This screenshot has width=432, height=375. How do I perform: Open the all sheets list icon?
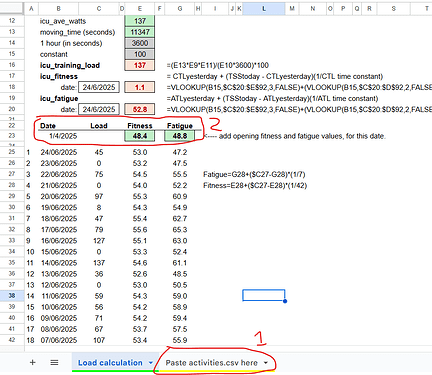54,362
